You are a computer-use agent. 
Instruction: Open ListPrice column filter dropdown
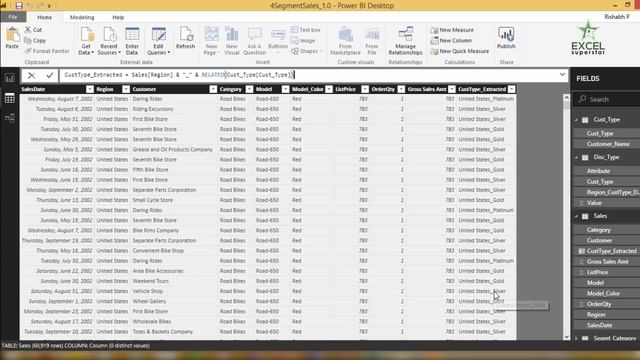(365, 89)
